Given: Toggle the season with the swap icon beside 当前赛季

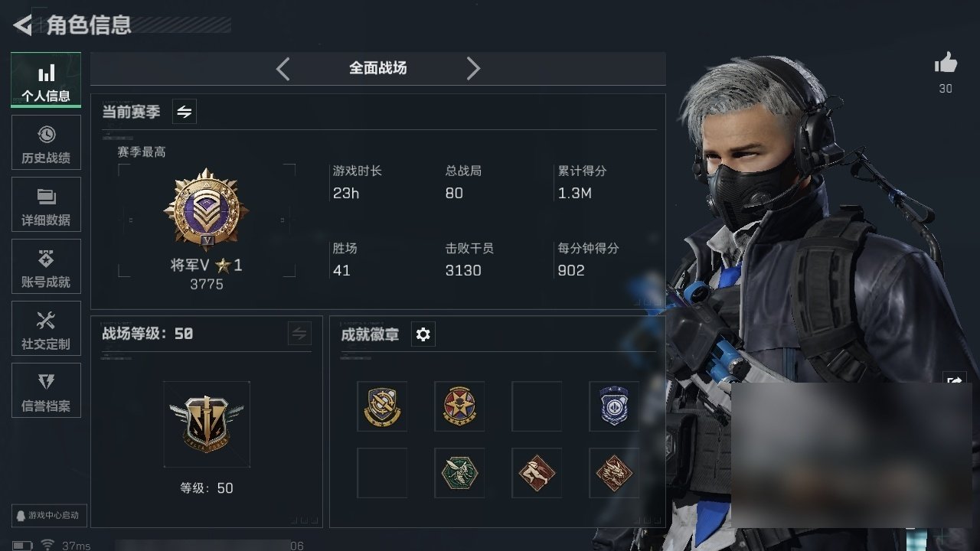Looking at the screenshot, I should (185, 112).
